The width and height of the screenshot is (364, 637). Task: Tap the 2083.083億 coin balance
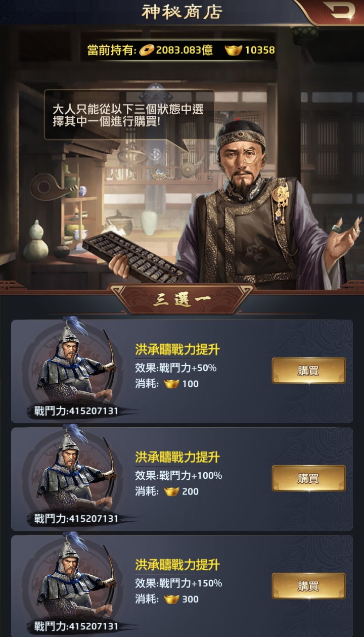[184, 50]
